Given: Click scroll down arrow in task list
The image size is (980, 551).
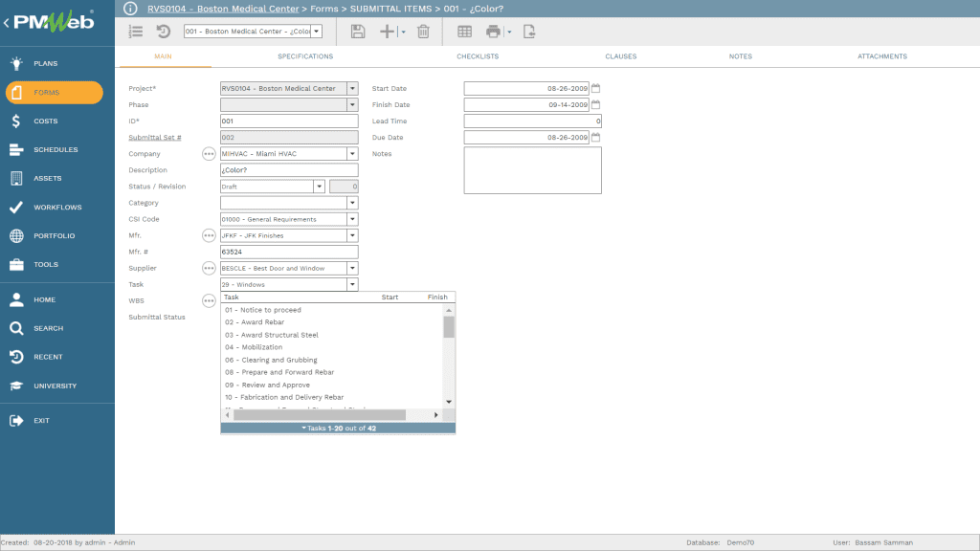Looking at the screenshot, I should (449, 402).
